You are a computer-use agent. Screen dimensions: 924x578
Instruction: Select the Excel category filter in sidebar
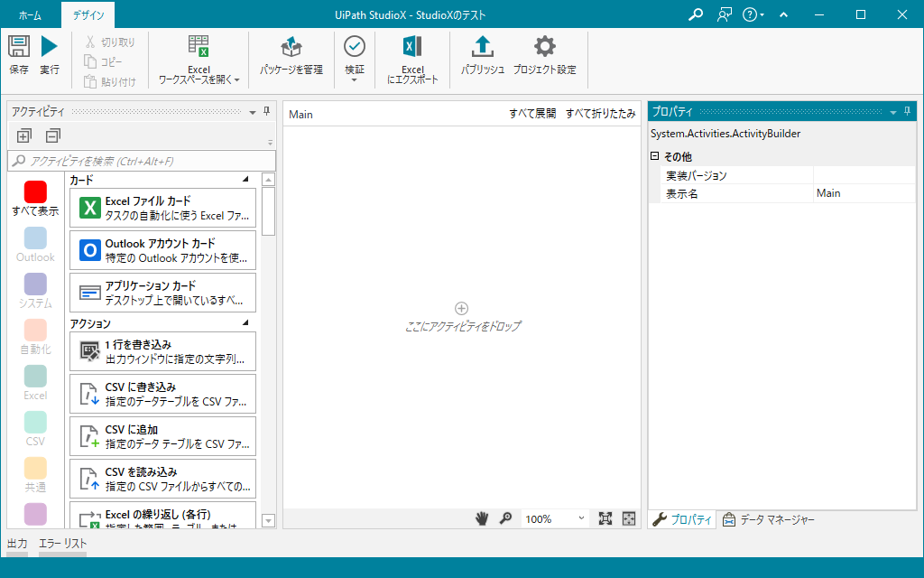[x=35, y=383]
